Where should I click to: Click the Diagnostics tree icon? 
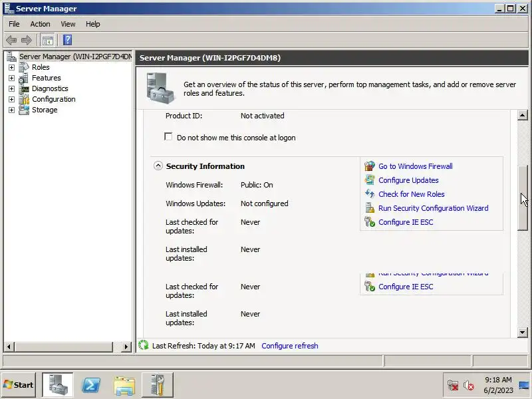click(24, 88)
